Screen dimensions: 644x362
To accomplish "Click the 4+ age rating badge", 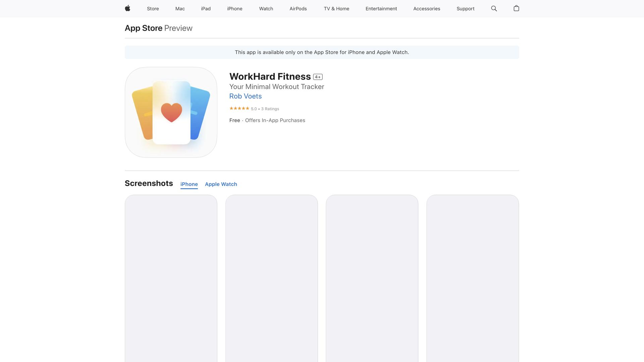I will 318,77.
